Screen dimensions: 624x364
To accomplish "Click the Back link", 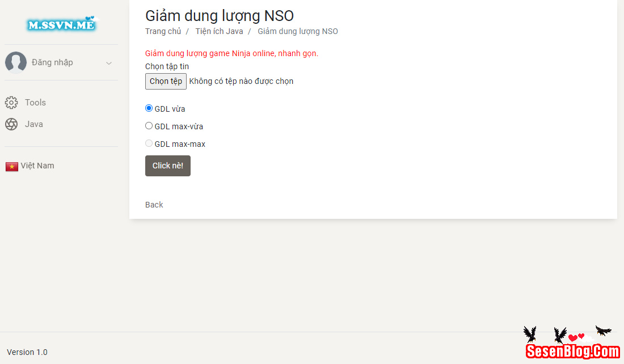I will click(154, 205).
